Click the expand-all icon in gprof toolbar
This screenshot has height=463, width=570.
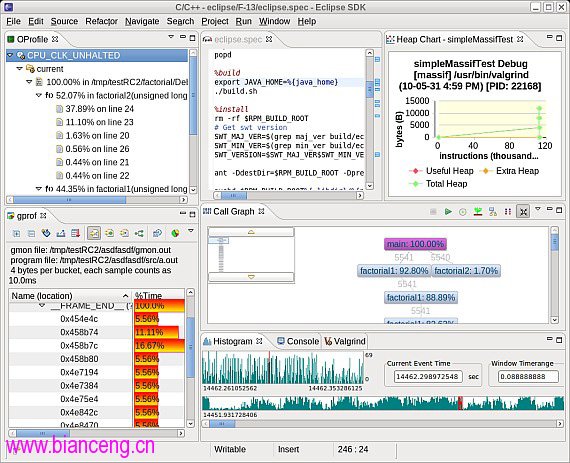(x=16, y=233)
